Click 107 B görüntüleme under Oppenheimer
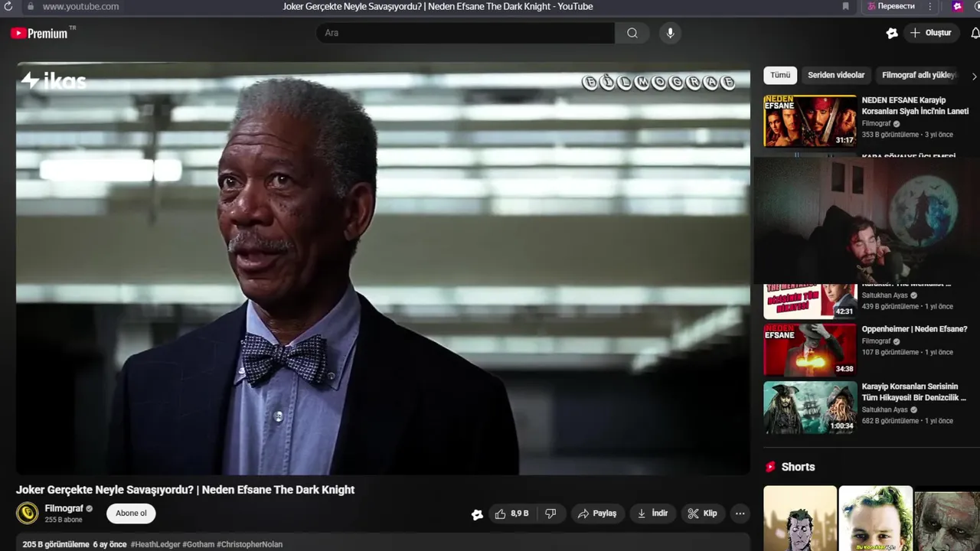The height and width of the screenshot is (551, 980). 890,353
